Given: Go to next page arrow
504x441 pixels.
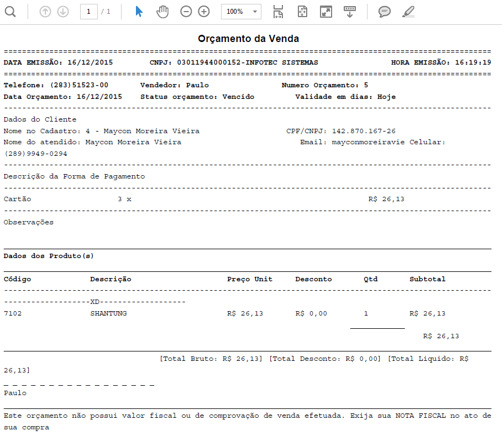Looking at the screenshot, I should click(x=63, y=12).
